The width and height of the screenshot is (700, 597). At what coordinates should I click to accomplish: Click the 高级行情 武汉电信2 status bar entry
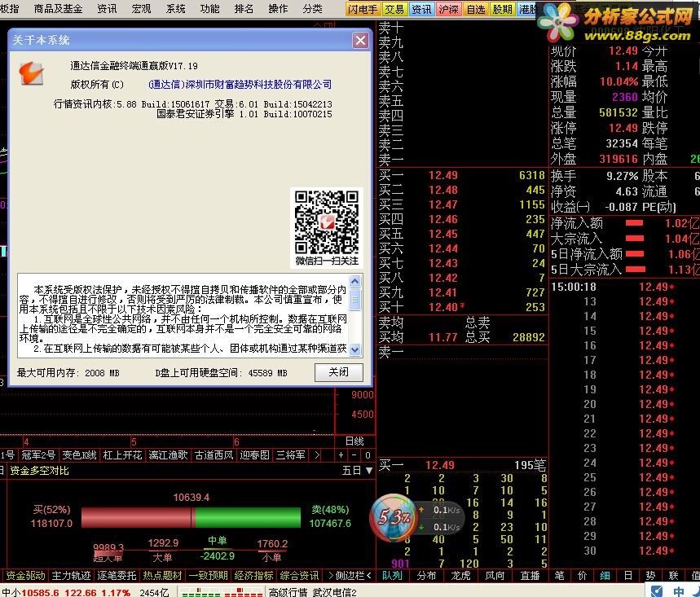point(313,592)
